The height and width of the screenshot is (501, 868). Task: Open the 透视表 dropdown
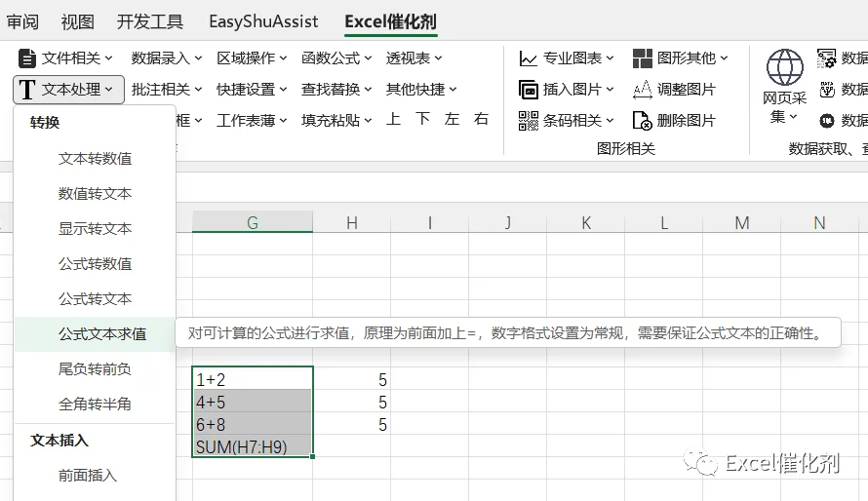[414, 58]
